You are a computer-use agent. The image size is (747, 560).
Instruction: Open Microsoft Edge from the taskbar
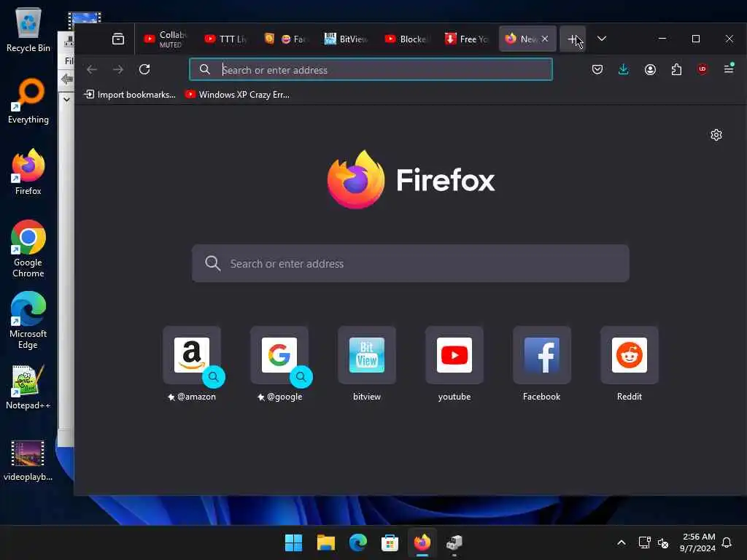(357, 542)
